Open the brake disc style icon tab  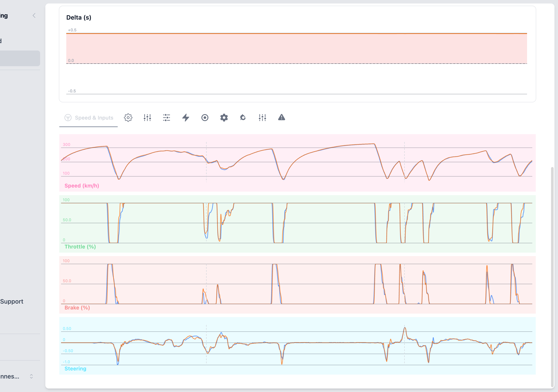click(x=243, y=118)
